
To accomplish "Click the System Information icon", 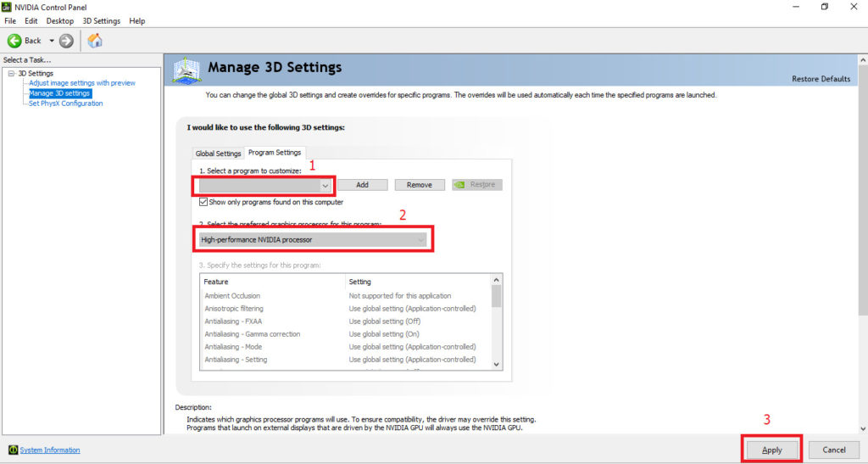I will 13,450.
